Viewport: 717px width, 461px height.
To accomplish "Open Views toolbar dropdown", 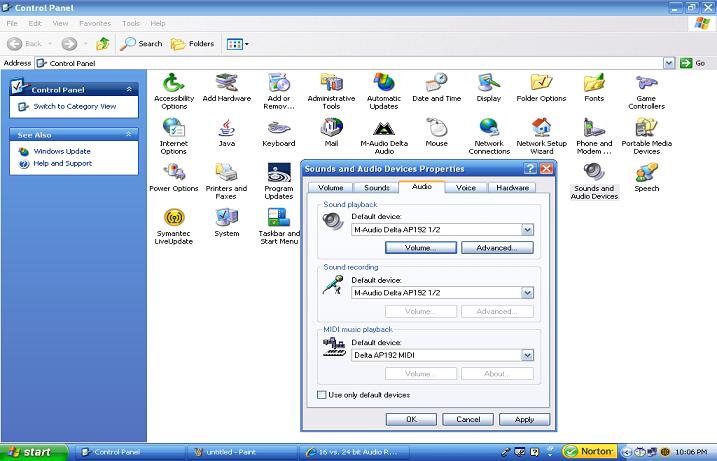I will coord(238,44).
